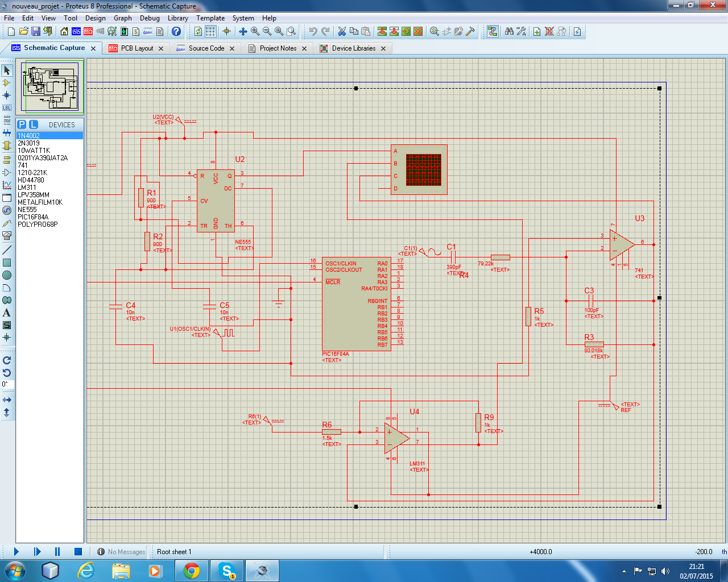This screenshot has width=728, height=582.
Task: Click the Search and Tag binoculars icon
Action: [509, 32]
